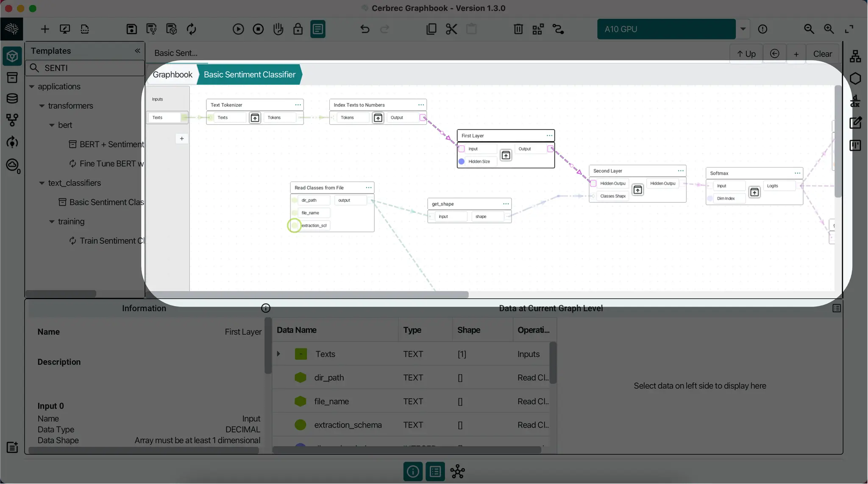The width and height of the screenshot is (868, 484).
Task: Select the Graphbook breadcrumb tab
Action: coord(172,75)
